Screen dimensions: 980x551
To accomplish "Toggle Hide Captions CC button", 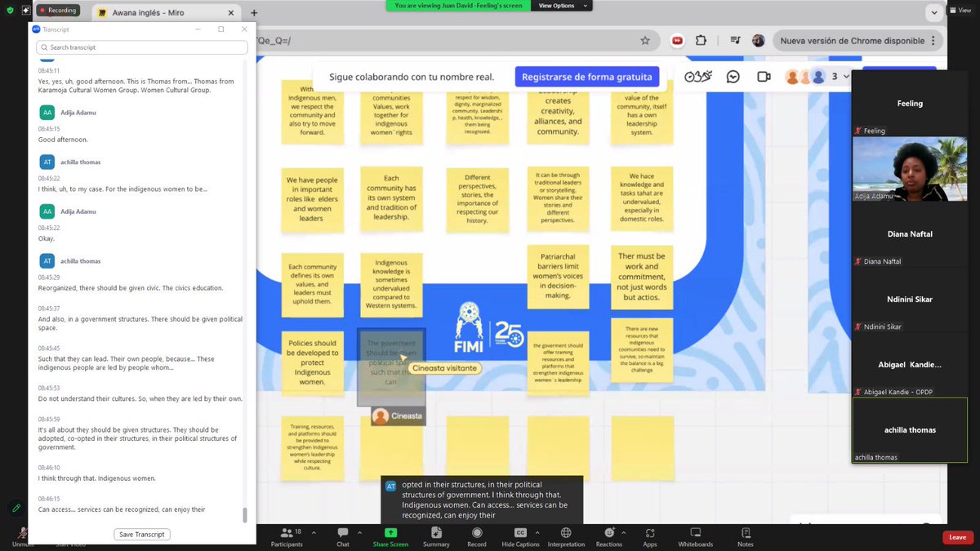I will [519, 533].
